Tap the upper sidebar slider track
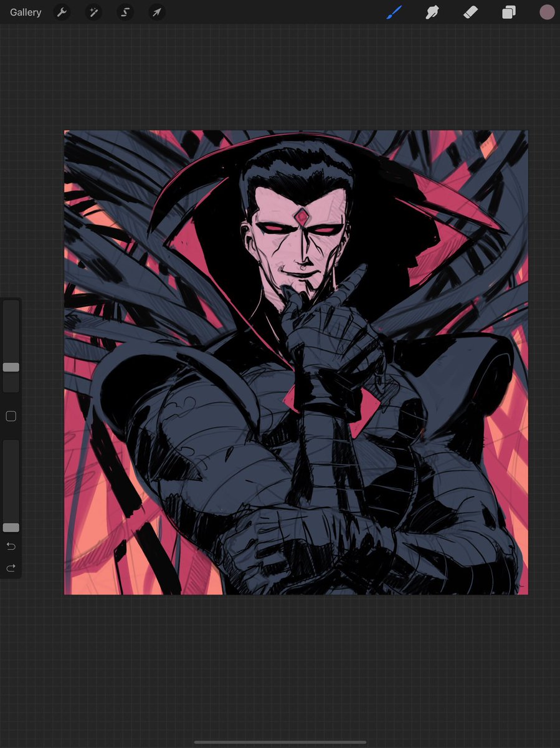Screen dimensions: 560x748 [11, 324]
